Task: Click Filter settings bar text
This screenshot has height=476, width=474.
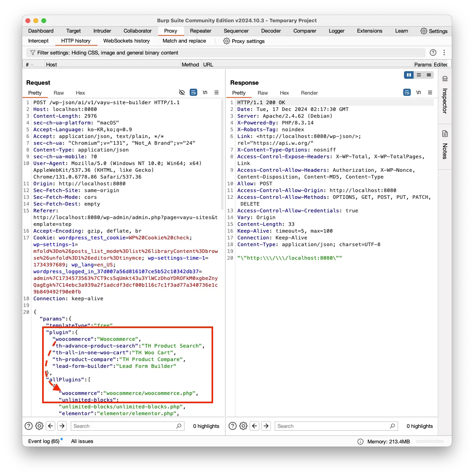Action: pos(107,53)
